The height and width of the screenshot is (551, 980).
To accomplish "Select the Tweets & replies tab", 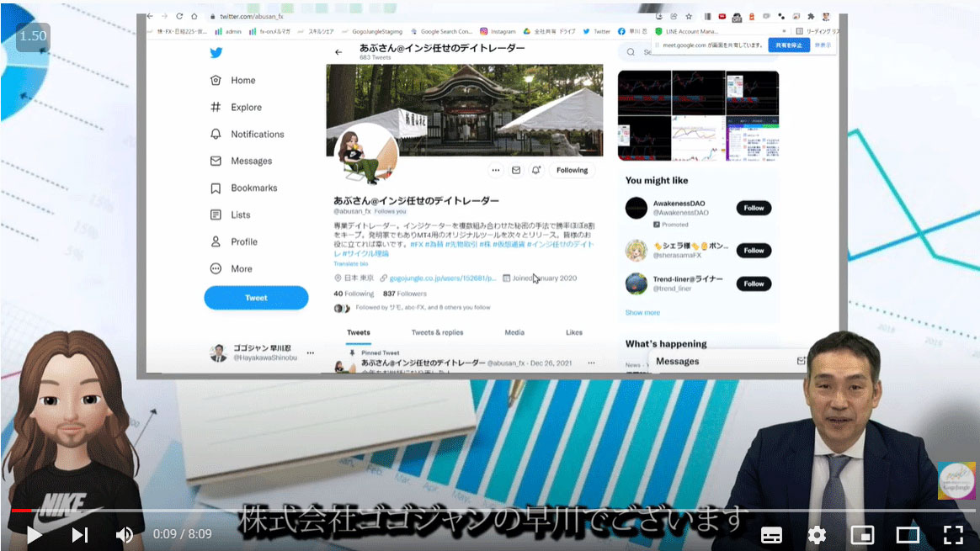I will click(437, 332).
